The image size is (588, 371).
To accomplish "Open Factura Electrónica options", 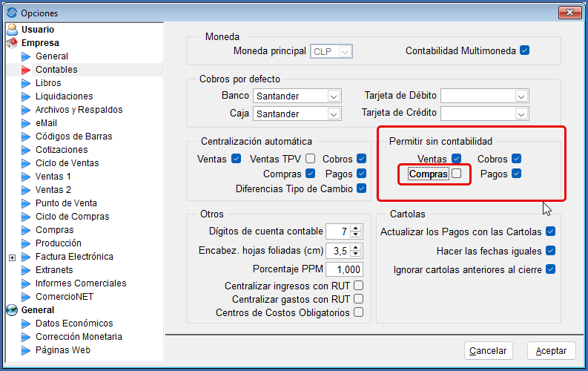I will pyautogui.click(x=74, y=257).
